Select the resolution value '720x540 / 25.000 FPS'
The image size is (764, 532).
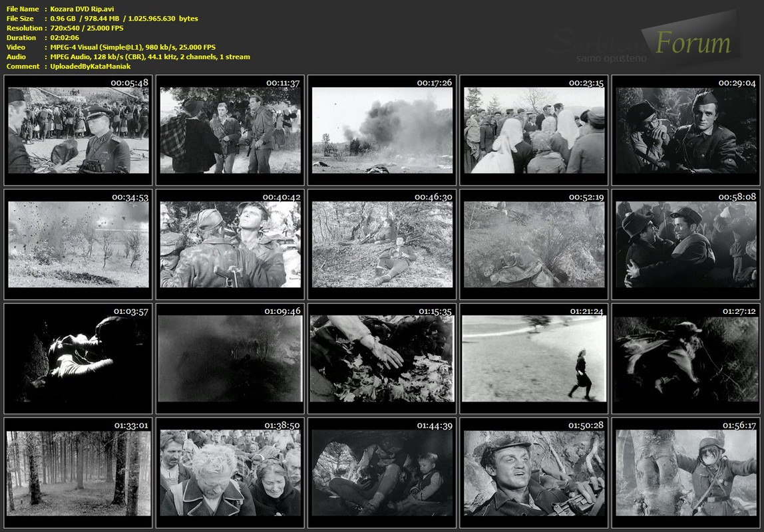pyautogui.click(x=87, y=28)
